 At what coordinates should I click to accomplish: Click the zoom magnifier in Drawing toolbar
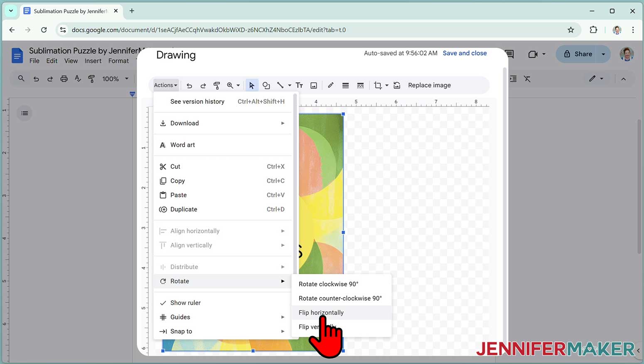[x=230, y=85]
